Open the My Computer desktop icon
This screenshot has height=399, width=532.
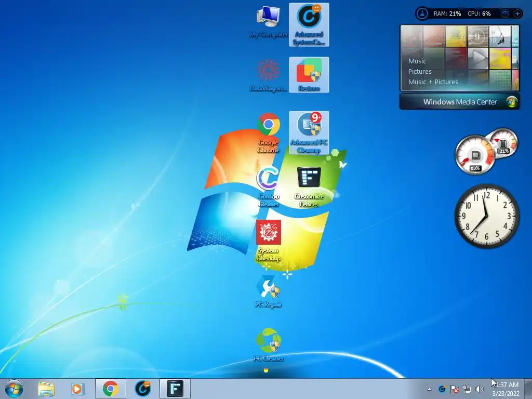click(x=268, y=21)
